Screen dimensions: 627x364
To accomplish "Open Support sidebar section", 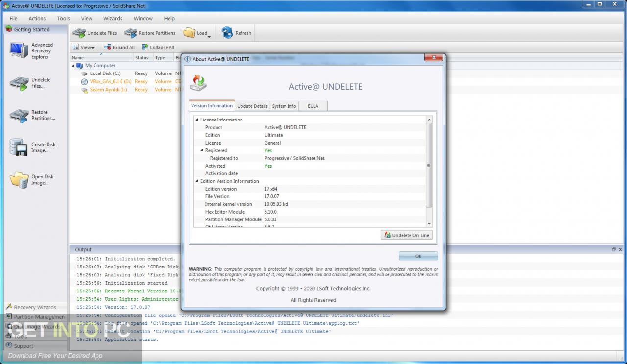I will coord(36,346).
